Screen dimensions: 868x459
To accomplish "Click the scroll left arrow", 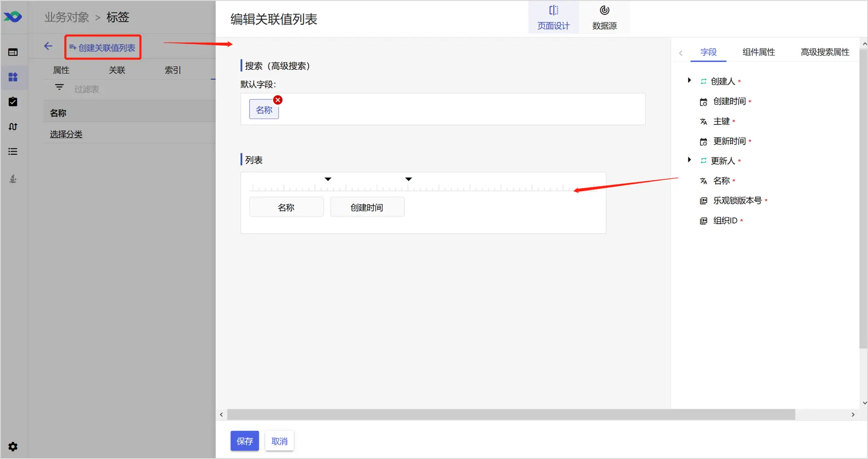I will (221, 414).
